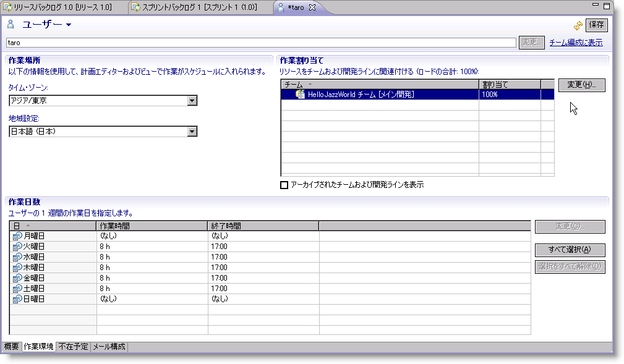This screenshot has height=364, width=624.
Task: Click (なし) end time for 日曜日
Action: tap(263, 299)
